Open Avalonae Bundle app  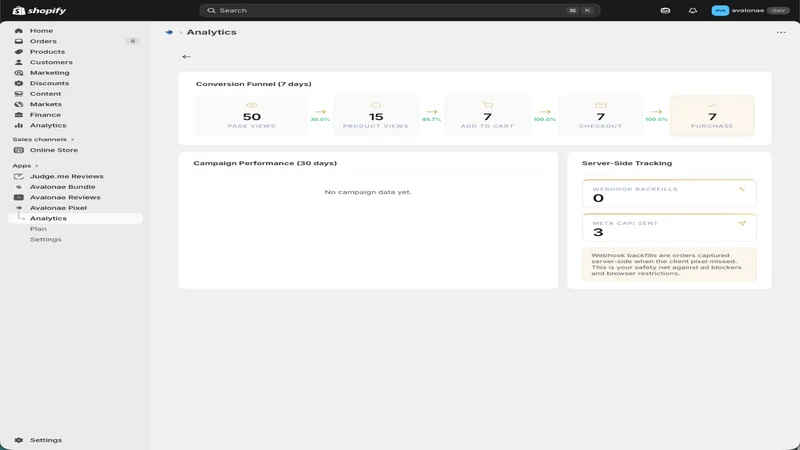click(62, 187)
